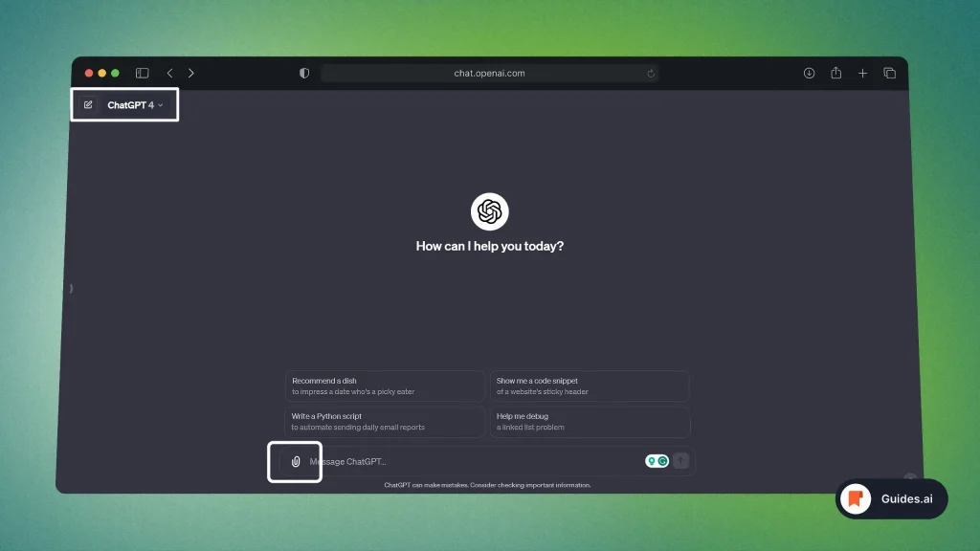
Task: Click the Guides.ai badge
Action: coord(891,498)
